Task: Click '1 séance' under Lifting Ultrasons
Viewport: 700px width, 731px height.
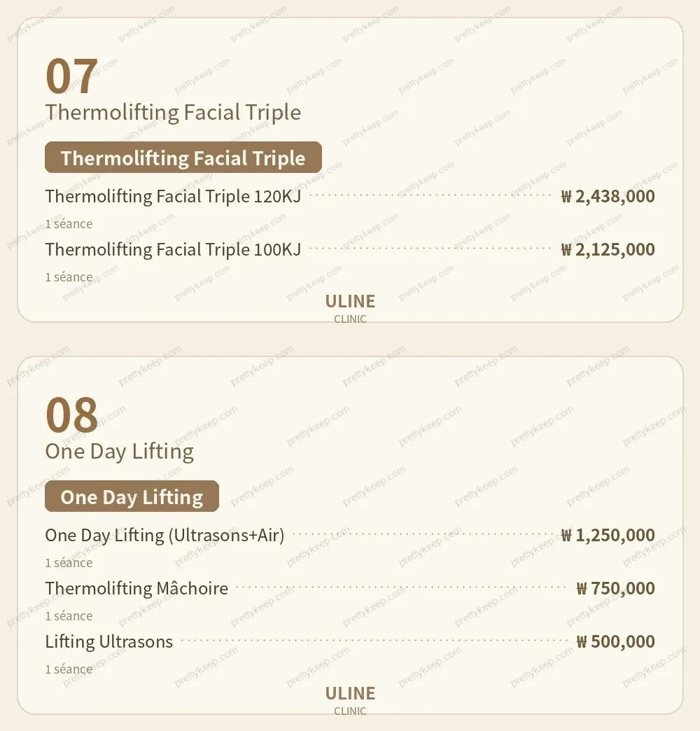Action: [x=69, y=669]
